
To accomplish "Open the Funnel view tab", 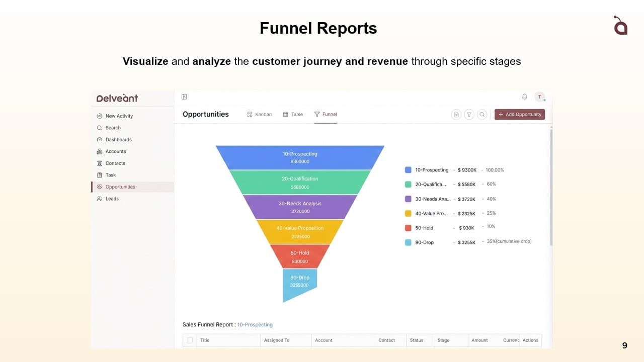I will click(x=326, y=114).
